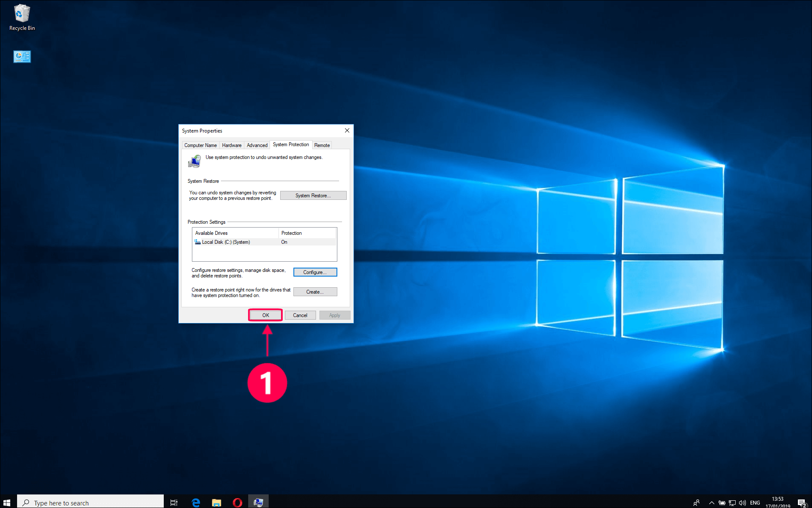
Task: Open Task View on the taskbar
Action: [x=174, y=502]
